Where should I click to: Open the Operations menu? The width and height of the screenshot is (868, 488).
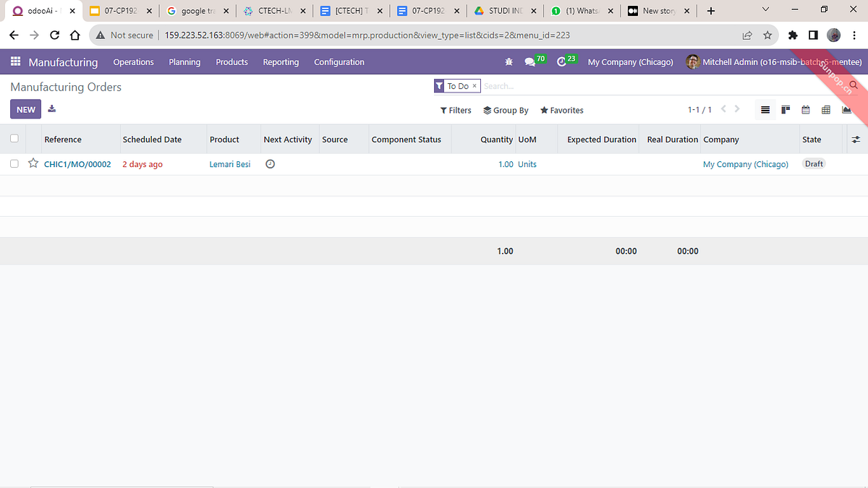133,62
